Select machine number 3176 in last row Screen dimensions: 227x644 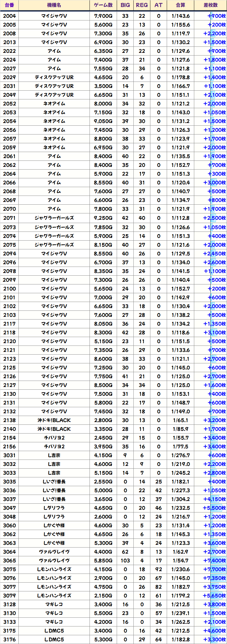(x=9, y=640)
